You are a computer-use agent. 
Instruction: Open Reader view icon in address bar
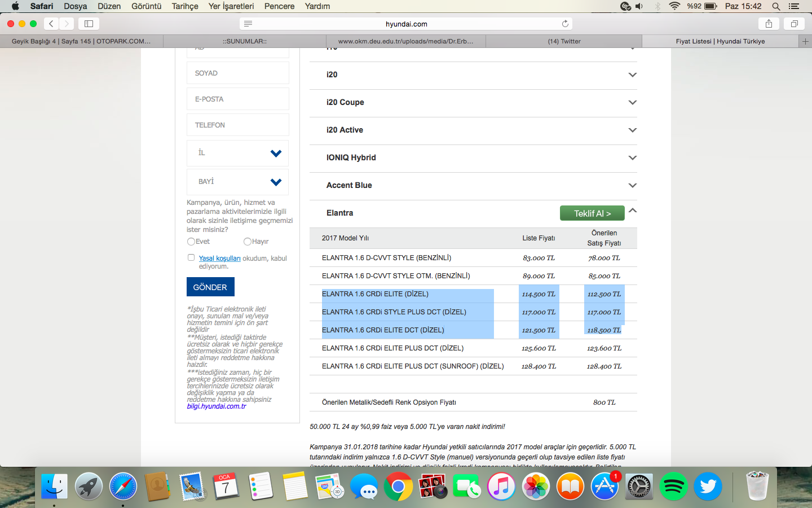tap(248, 24)
